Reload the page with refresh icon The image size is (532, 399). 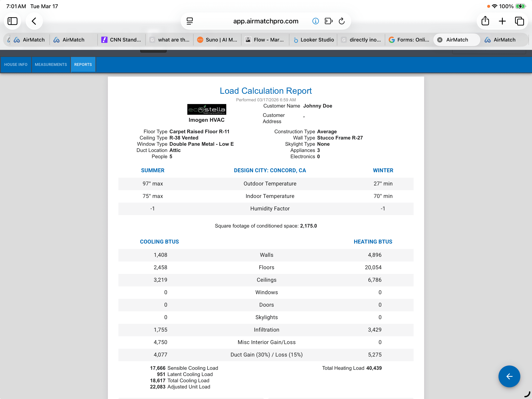[x=342, y=21]
